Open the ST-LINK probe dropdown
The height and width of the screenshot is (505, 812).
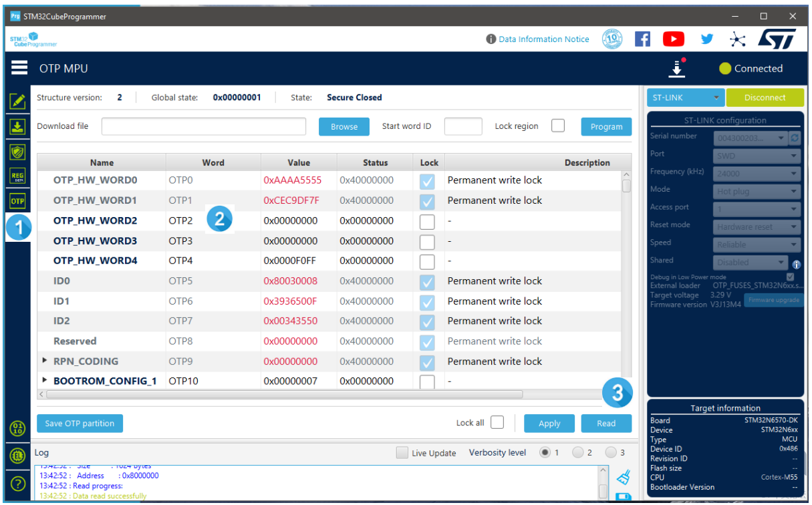[686, 98]
